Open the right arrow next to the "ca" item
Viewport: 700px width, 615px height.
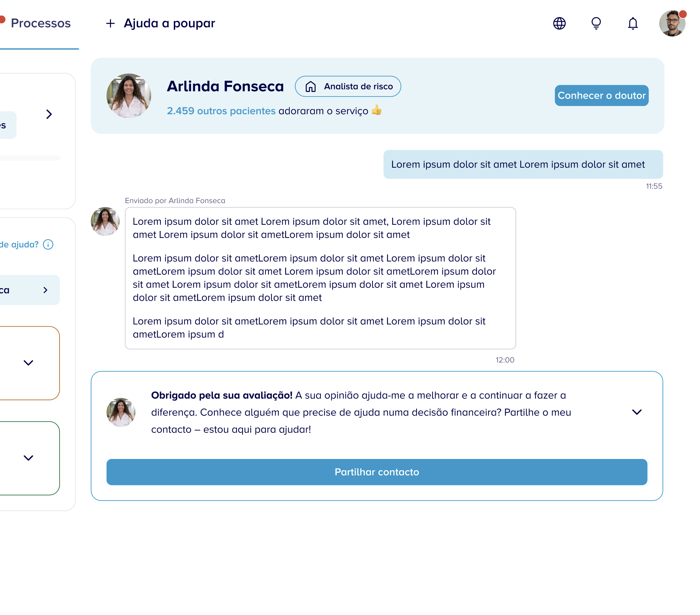45,290
